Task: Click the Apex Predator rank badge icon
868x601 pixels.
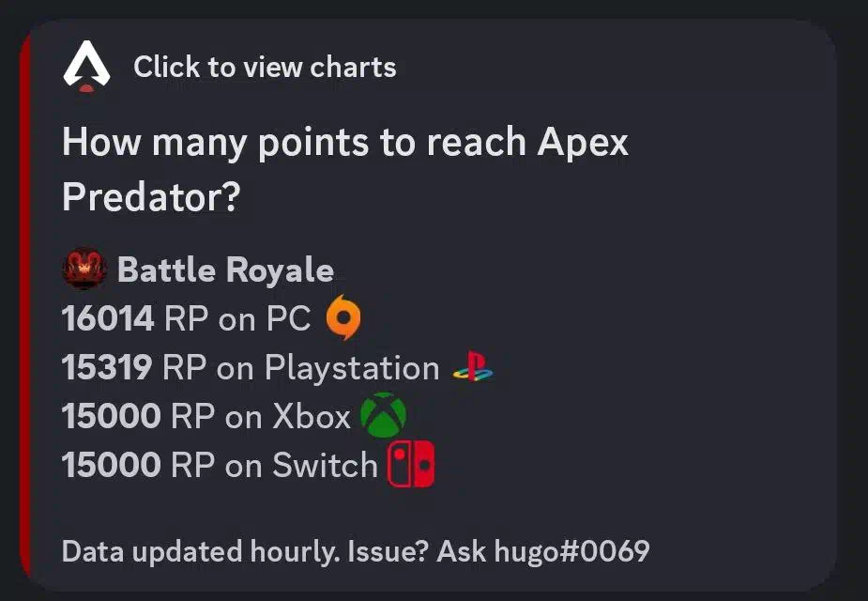Action: 84,269
